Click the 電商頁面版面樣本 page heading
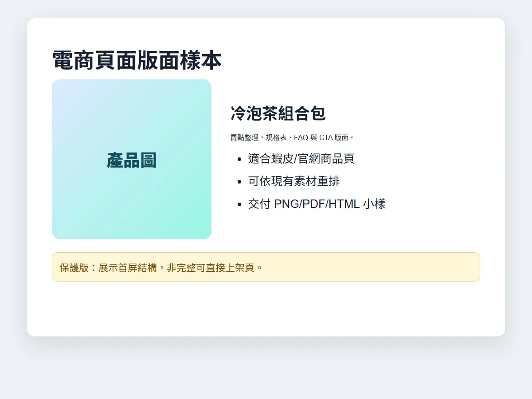Image resolution: width=532 pixels, height=399 pixels. [137, 60]
